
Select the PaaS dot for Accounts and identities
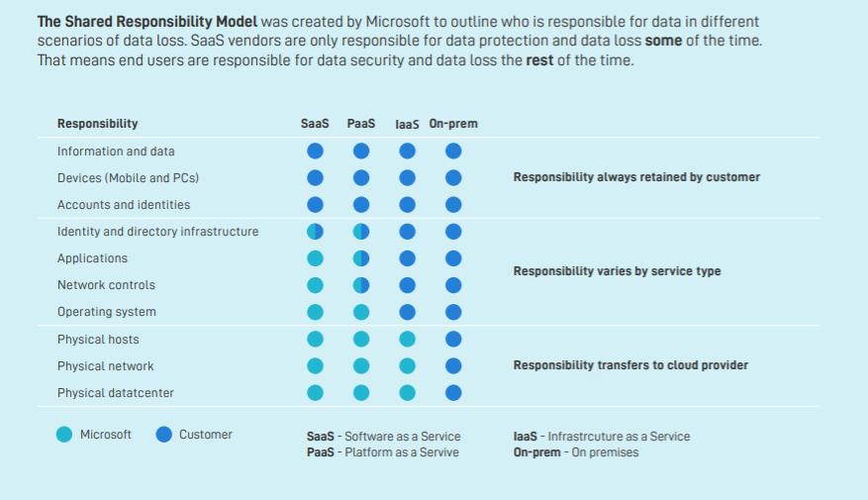click(x=361, y=205)
